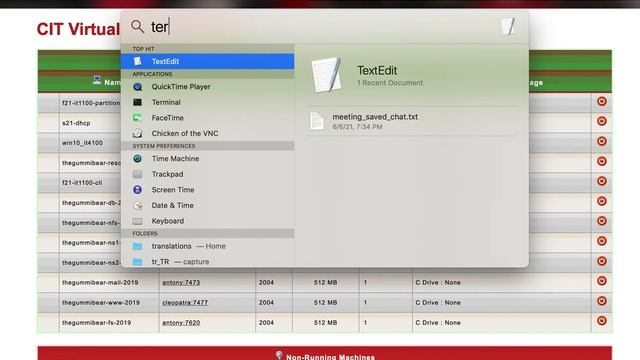
Task: Click the large TextEdit preview icon
Action: [x=326, y=74]
